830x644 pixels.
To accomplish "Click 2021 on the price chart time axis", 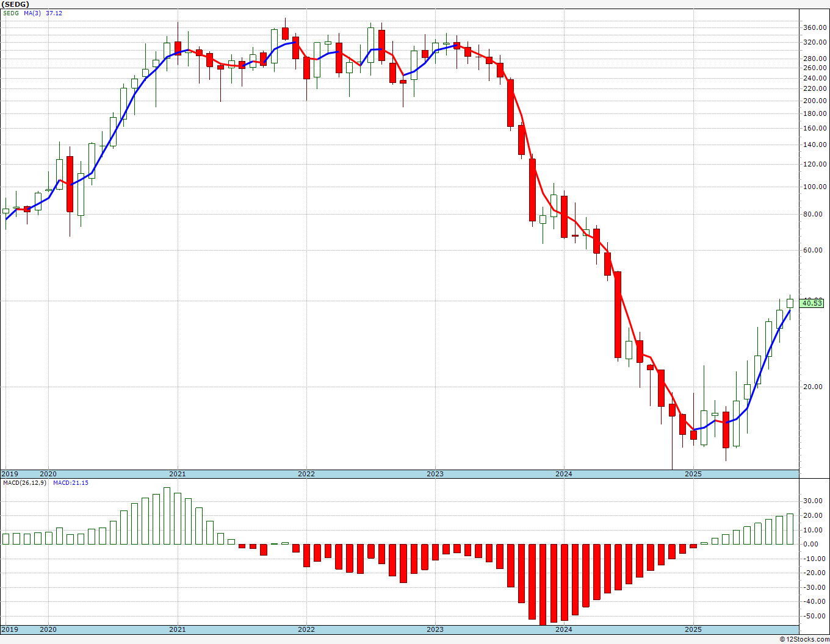I will [x=178, y=474].
